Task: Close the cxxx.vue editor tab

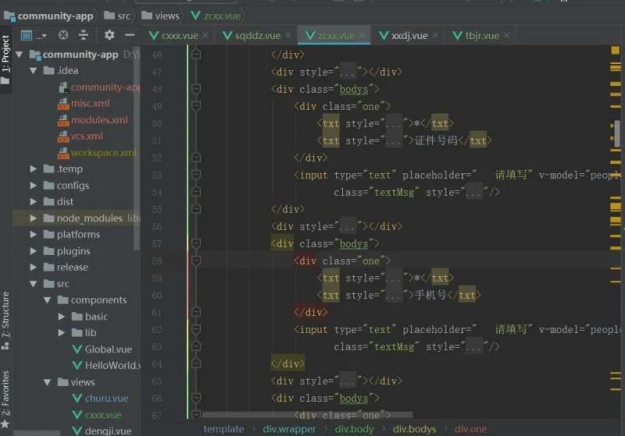Action: point(206,36)
